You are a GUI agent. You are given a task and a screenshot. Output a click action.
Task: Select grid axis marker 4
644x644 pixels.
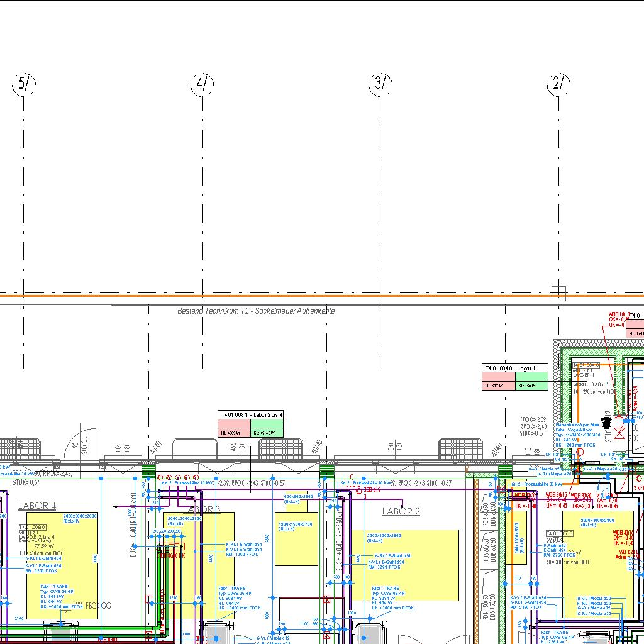pos(201,84)
